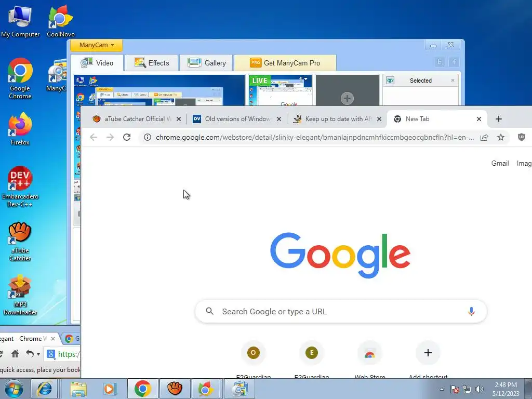
Task: Start voice search with microphone
Action: [471, 312]
